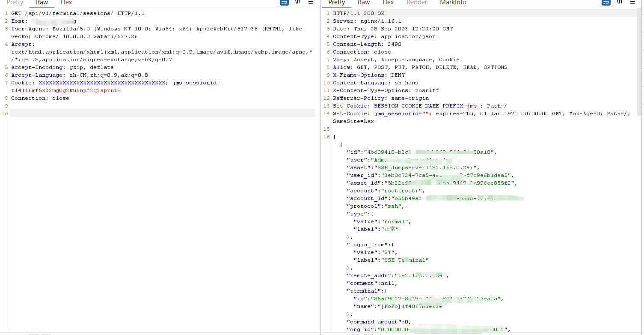Screen dimensions: 644x335
Task: Click the HTTP/1.1 200 OK status line
Action: coord(359,13)
